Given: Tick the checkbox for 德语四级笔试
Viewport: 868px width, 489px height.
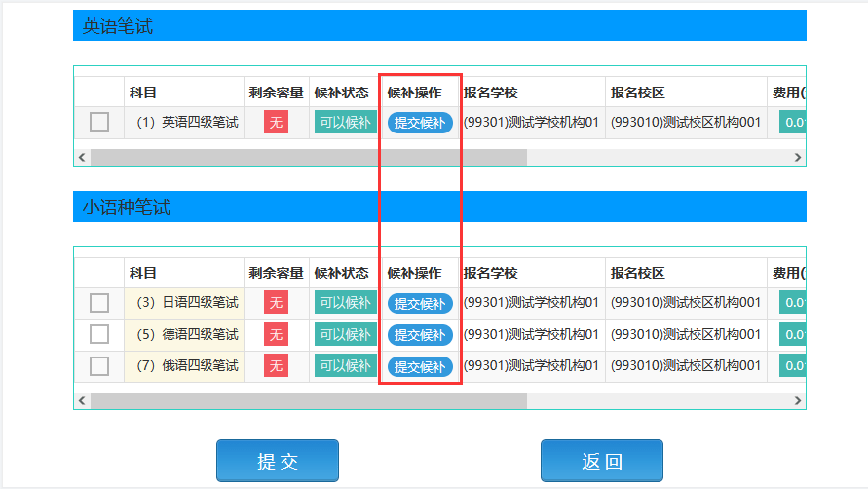Looking at the screenshot, I should [99, 334].
